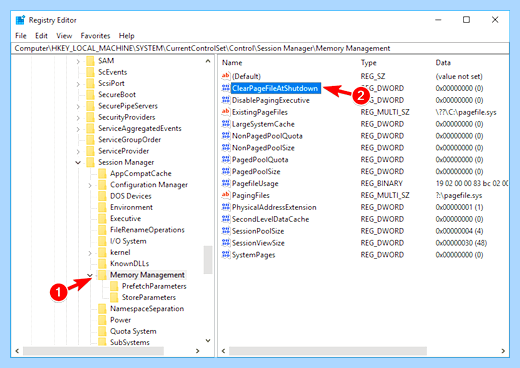
Task: Select the FileRenameOperations key
Action: (147, 230)
